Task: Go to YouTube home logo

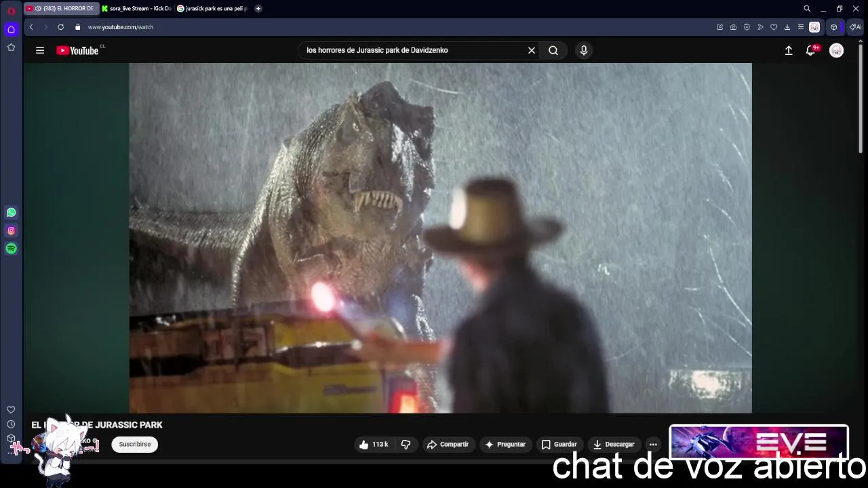Action: pyautogui.click(x=77, y=50)
